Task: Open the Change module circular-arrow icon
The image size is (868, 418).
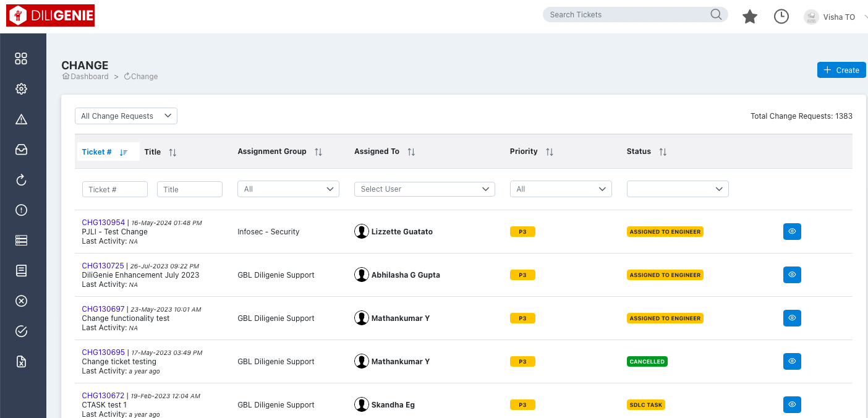Action: coord(21,180)
